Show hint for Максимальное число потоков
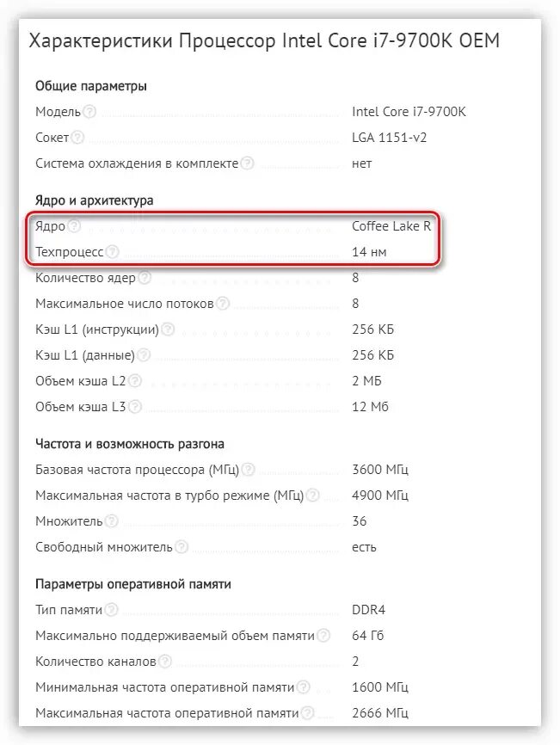 [223, 303]
